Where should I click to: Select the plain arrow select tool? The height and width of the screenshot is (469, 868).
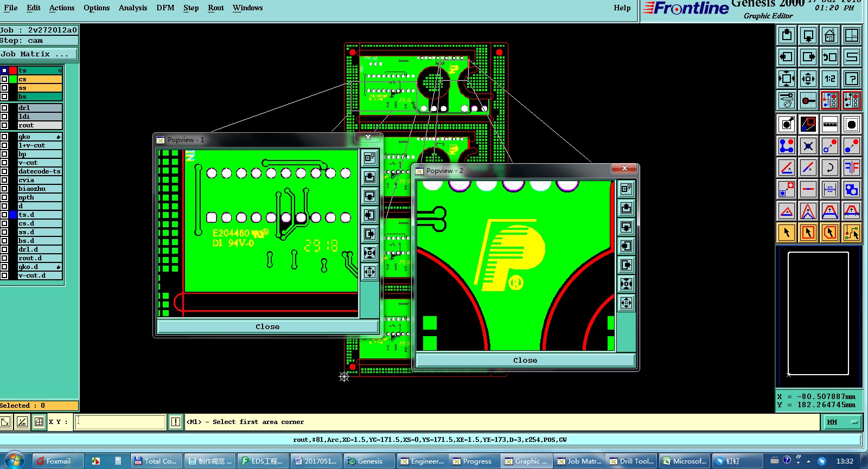787,233
